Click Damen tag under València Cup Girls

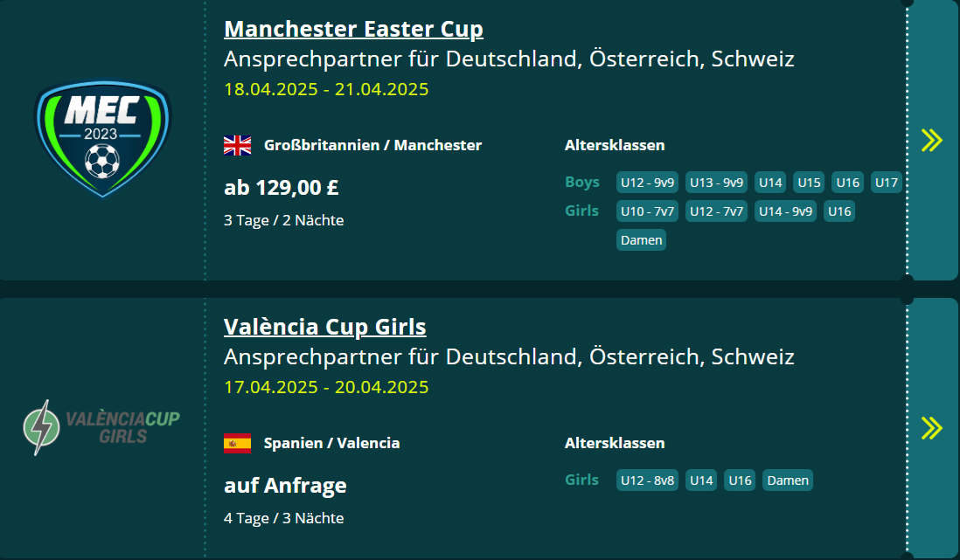point(787,480)
